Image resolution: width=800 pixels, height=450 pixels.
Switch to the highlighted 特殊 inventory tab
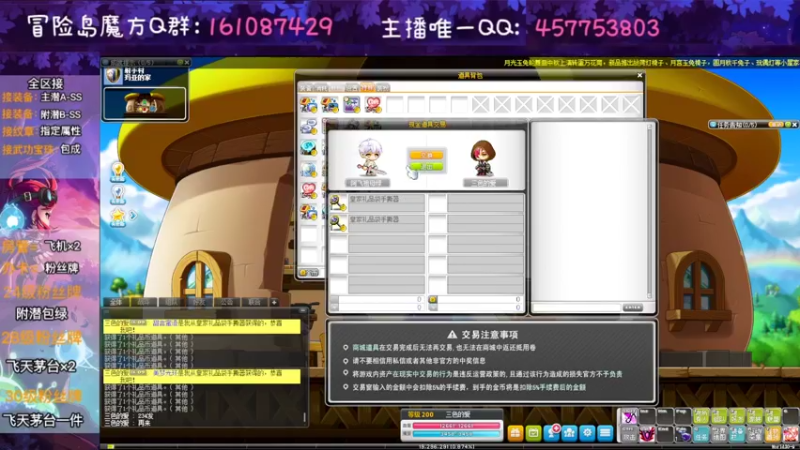(367, 88)
